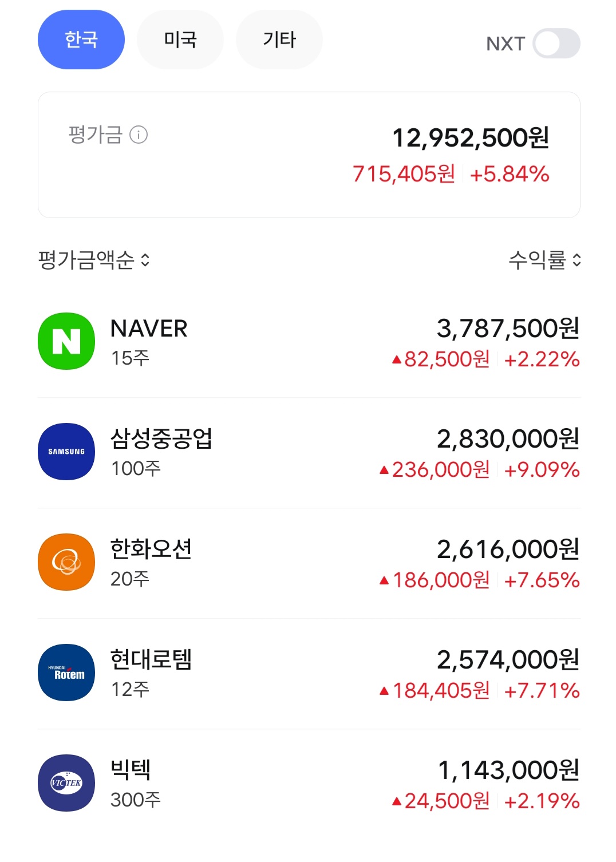Tap 삼성중공업's +9.09% return figure

click(x=542, y=470)
